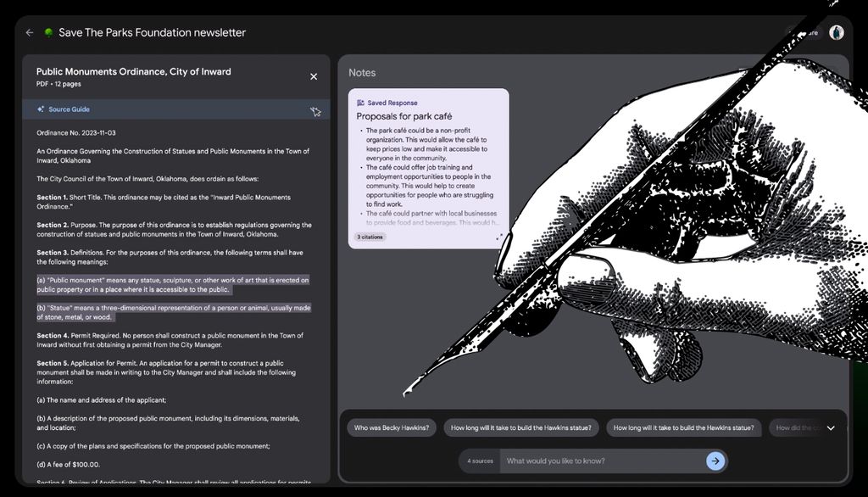Close the Public Monuments Ordinance source view

[x=313, y=75]
